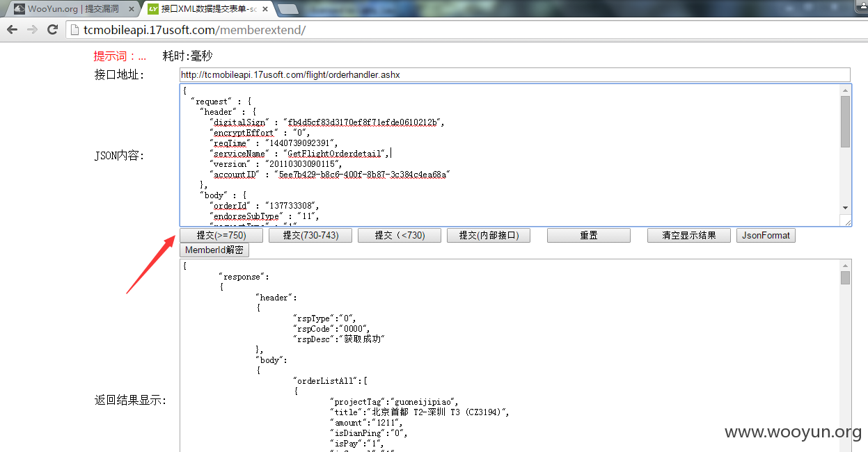
Task: Submit with 提交(内部接口) button
Action: point(489,235)
